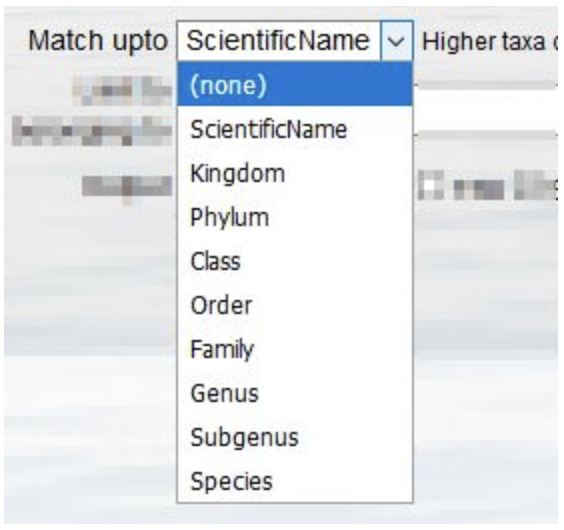Choose the Order rank option
The image size is (564, 530).
point(295,305)
